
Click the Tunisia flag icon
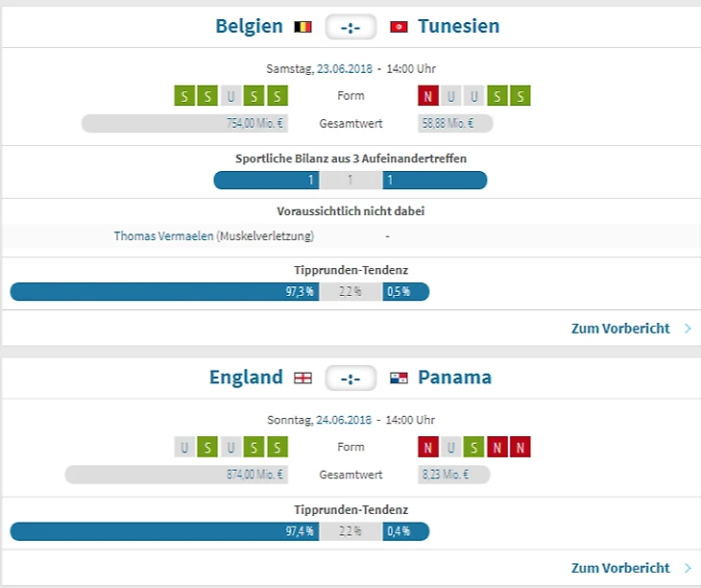[x=399, y=27]
